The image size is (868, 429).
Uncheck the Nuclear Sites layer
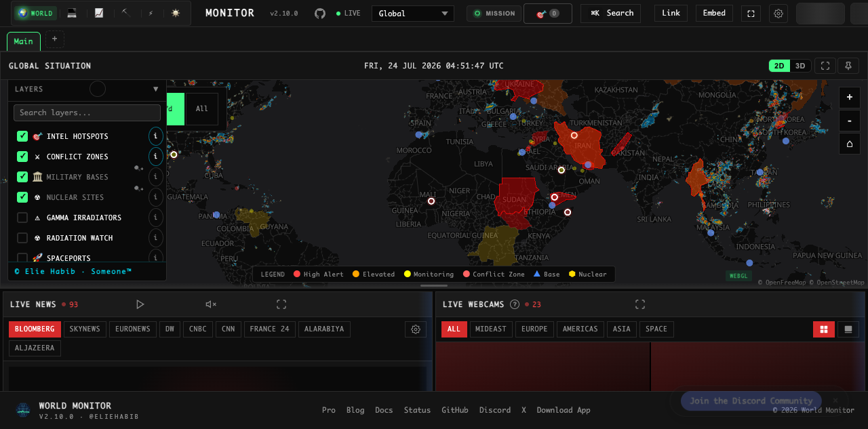(22, 197)
